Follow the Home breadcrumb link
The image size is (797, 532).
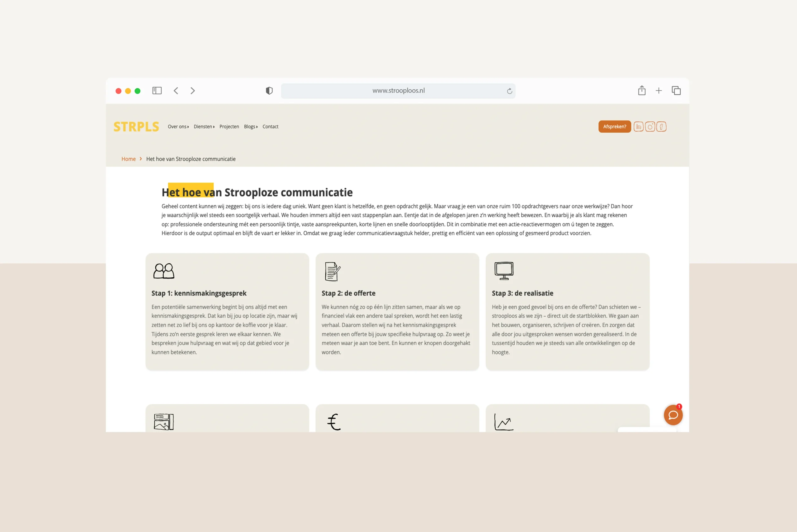point(128,159)
